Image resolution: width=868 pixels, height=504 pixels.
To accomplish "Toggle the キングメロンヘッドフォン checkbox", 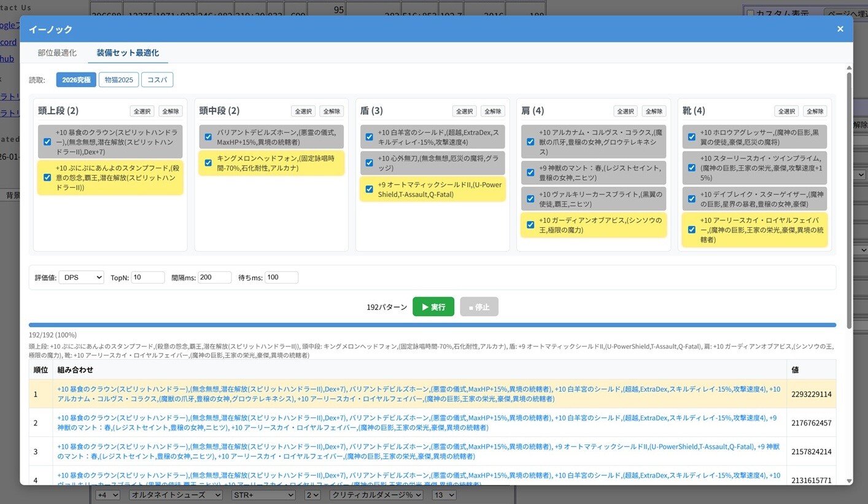I will tap(208, 163).
